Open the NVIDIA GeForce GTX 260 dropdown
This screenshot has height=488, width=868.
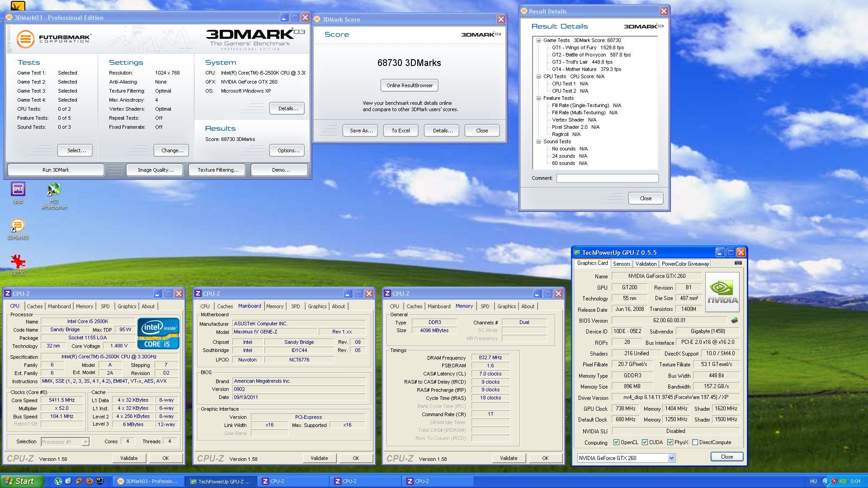coord(671,458)
